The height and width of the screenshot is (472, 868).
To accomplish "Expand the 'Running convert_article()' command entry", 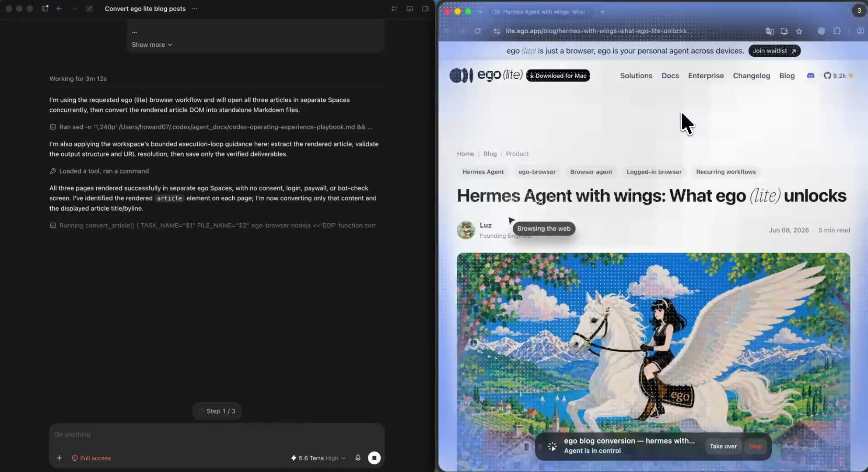I will [213, 226].
